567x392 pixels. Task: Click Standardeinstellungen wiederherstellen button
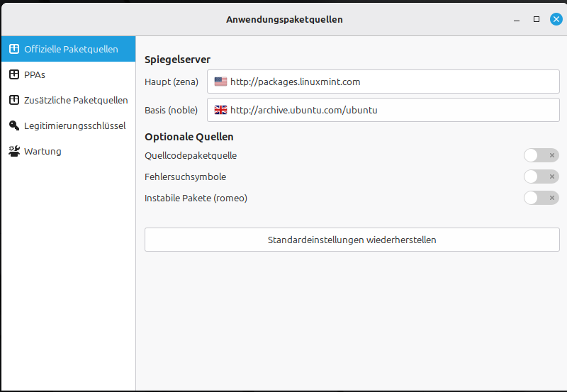tap(352, 240)
